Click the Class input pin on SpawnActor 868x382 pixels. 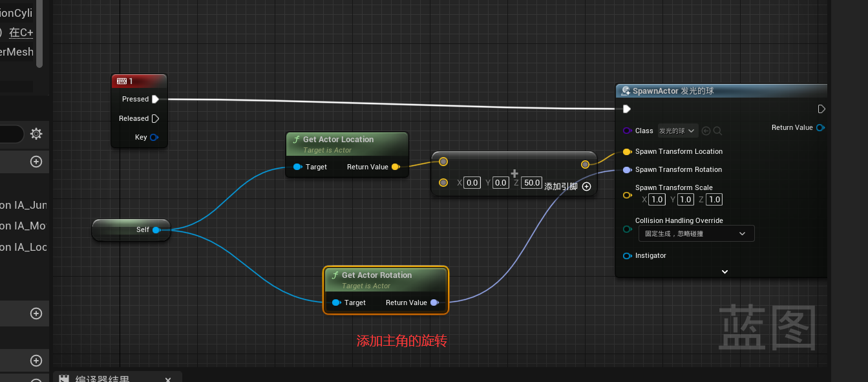coord(627,131)
